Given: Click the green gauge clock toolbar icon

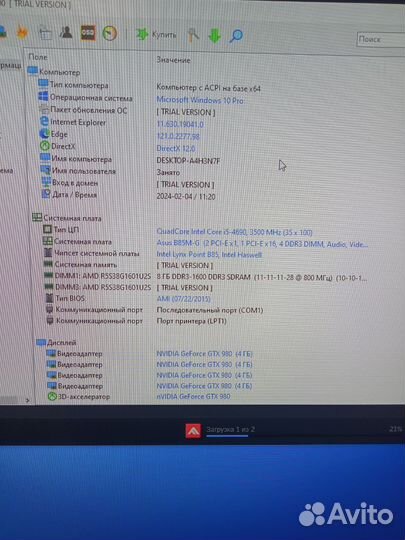Looking at the screenshot, I should (x=110, y=34).
